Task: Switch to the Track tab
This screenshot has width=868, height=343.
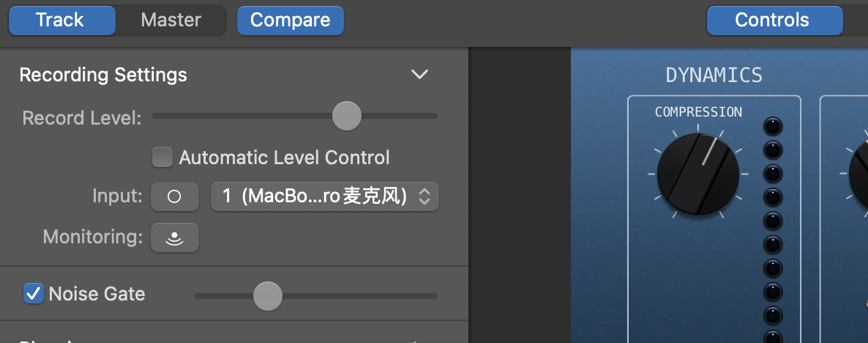Action: [x=61, y=20]
